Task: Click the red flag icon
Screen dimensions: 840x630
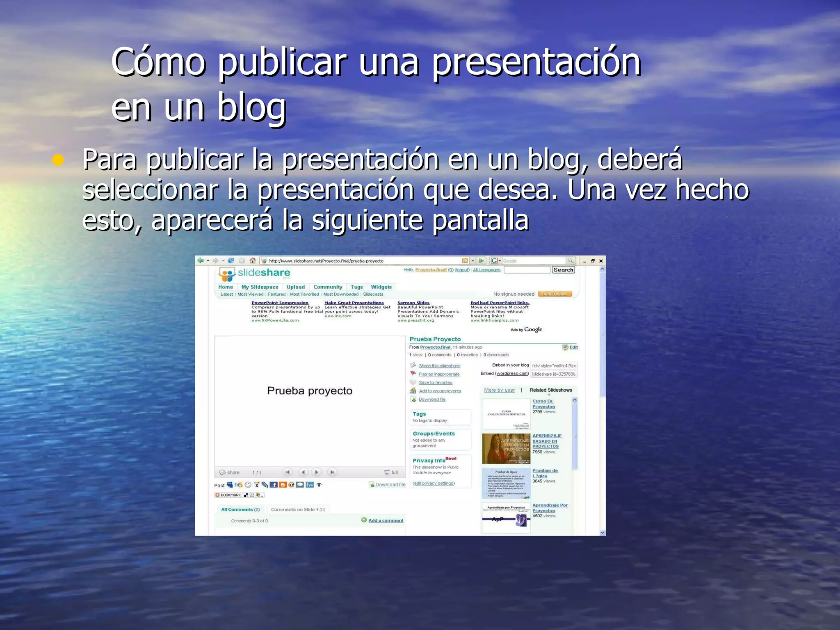Action: point(413,374)
